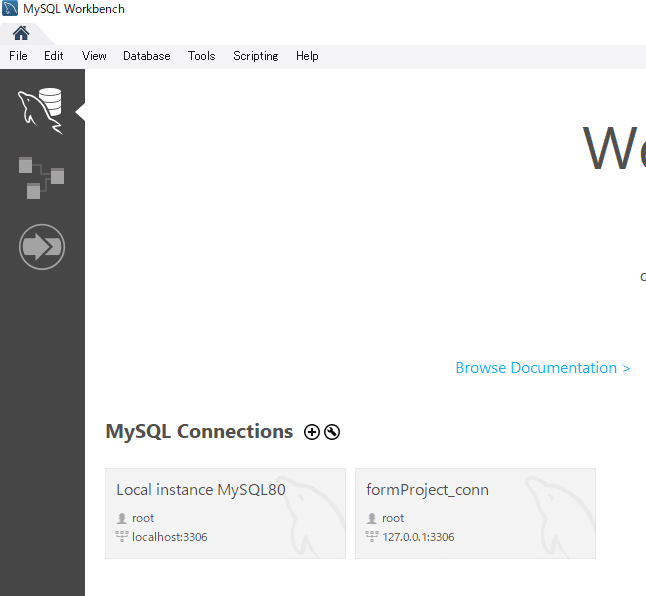Viewport: 646px width, 596px height.
Task: Open the Help menu
Action: (307, 56)
